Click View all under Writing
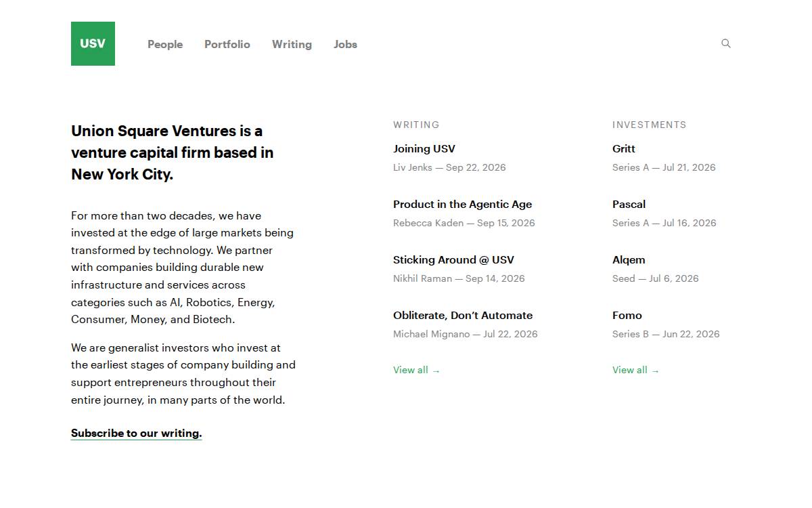This screenshot has width=812, height=508. click(x=417, y=370)
